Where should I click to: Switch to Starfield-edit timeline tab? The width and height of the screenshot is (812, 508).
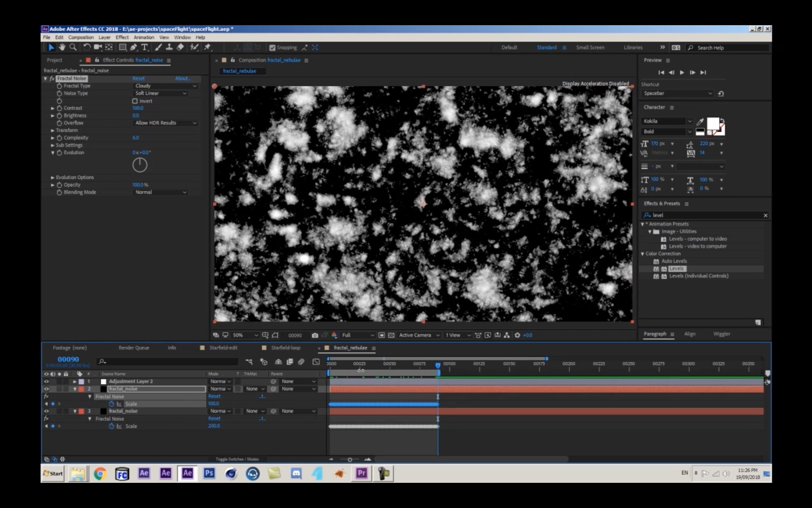click(x=223, y=348)
